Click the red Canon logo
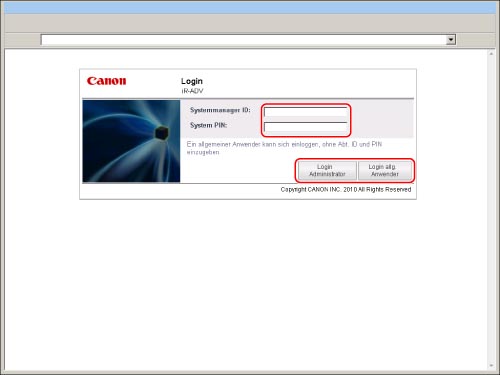 [x=106, y=81]
